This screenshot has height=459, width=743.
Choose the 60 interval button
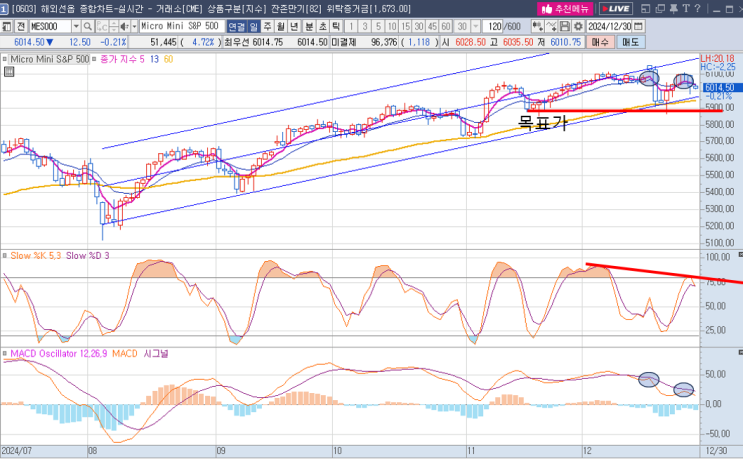[445, 26]
